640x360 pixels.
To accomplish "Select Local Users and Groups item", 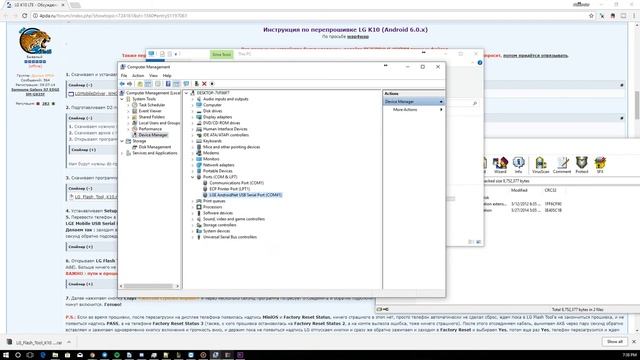I will [159, 123].
